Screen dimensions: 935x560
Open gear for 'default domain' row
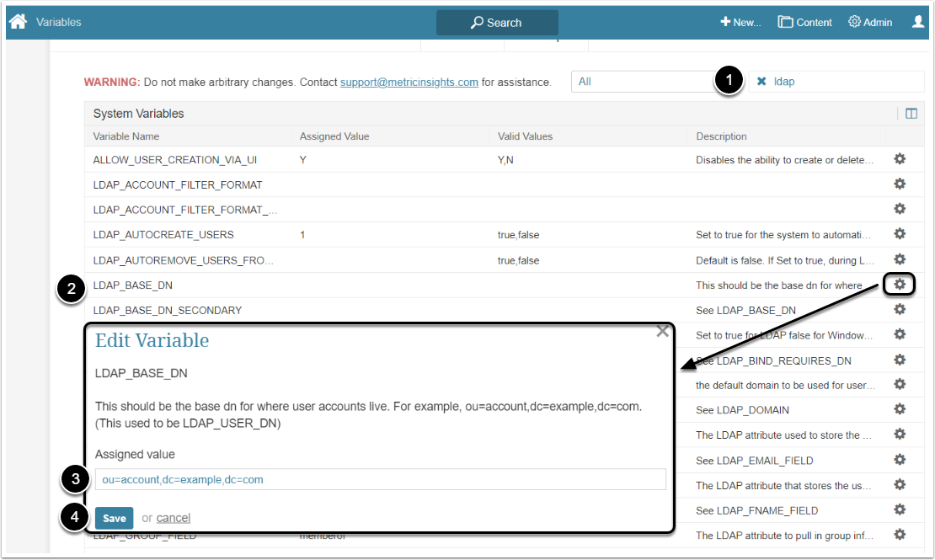pos(900,385)
